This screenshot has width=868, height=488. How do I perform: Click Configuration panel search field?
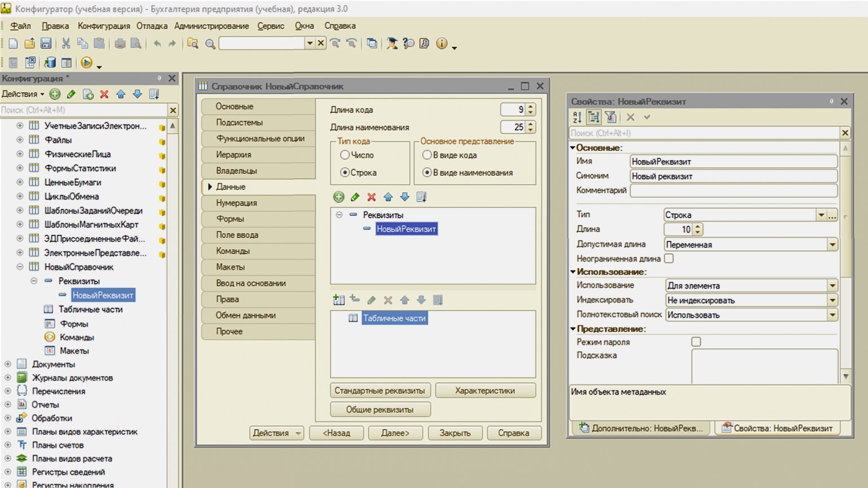83,110
